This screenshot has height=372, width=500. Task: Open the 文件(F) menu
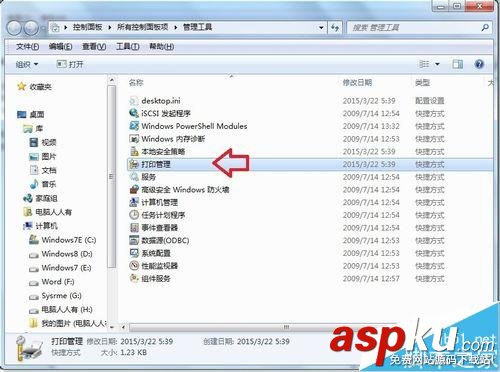(27, 47)
